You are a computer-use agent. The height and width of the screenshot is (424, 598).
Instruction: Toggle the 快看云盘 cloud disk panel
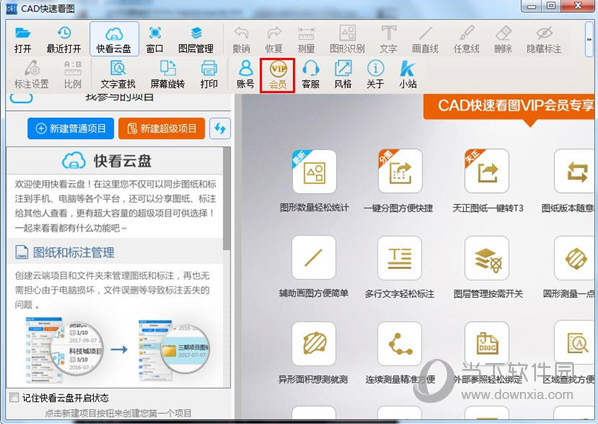coord(114,40)
